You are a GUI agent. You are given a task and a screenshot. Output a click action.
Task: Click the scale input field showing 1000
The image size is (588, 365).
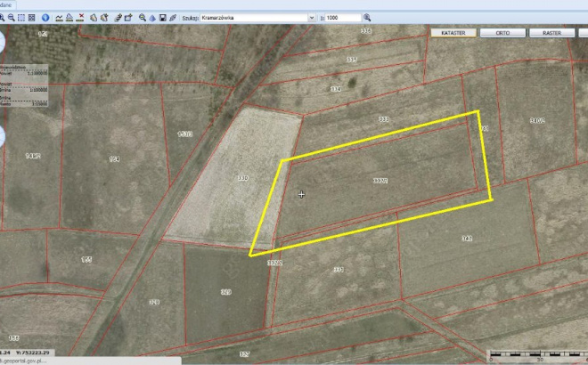(343, 18)
